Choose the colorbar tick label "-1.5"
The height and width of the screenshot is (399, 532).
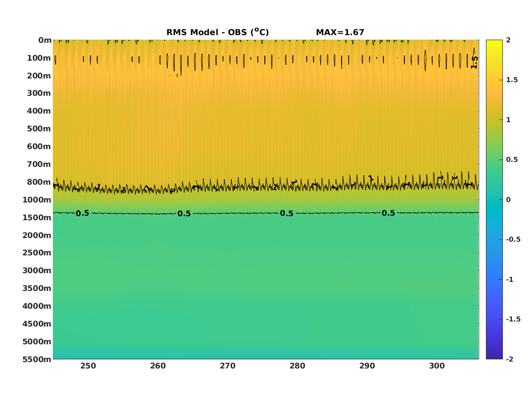coord(513,319)
